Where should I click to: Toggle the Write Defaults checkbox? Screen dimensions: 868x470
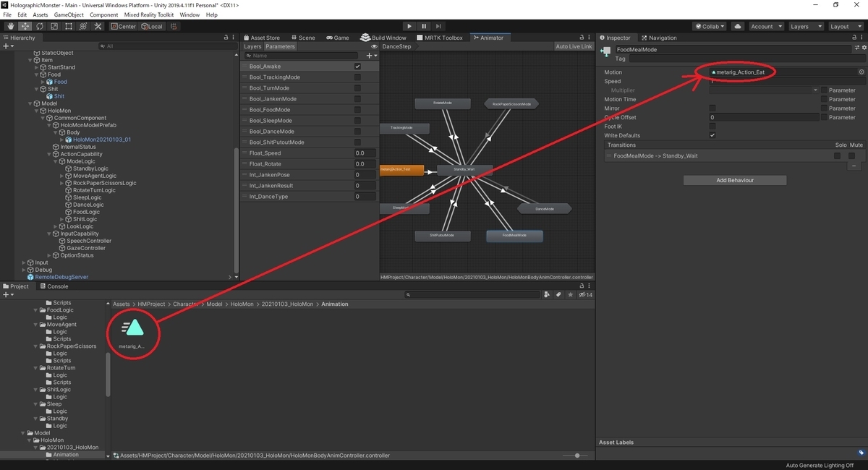pos(712,135)
